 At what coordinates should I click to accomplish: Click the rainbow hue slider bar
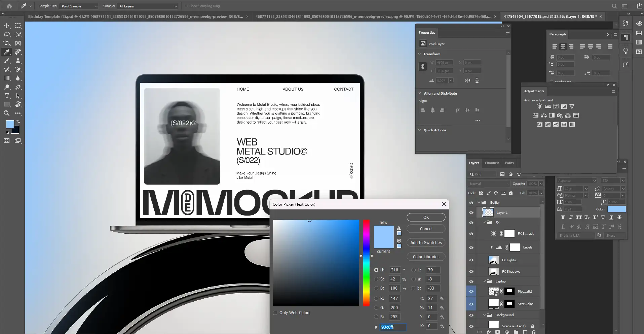[366, 263]
